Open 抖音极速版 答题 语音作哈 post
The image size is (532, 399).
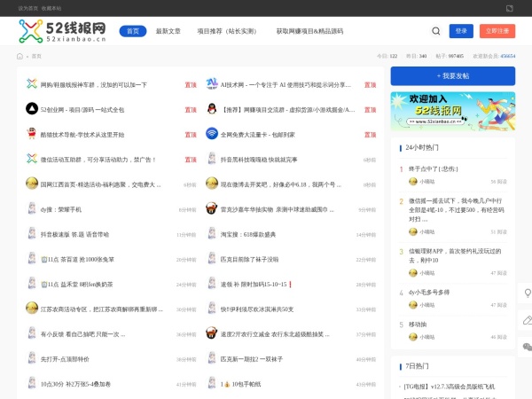tap(74, 234)
